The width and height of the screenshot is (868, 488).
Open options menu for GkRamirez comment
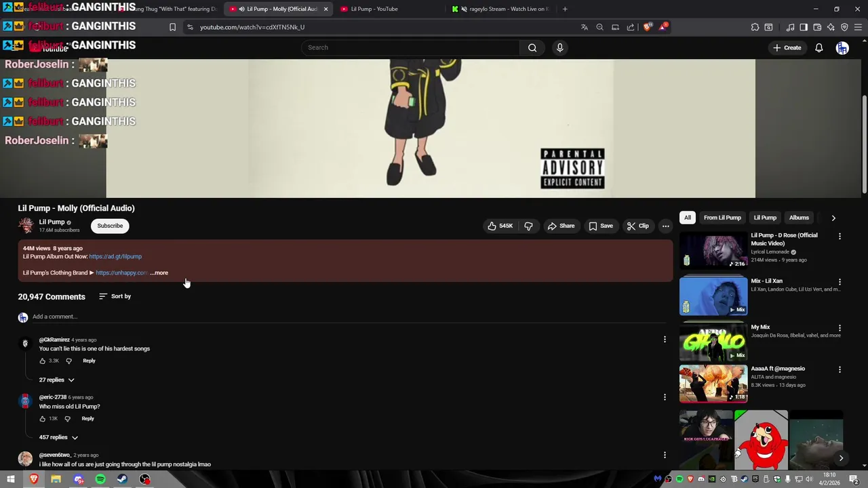[x=665, y=340]
